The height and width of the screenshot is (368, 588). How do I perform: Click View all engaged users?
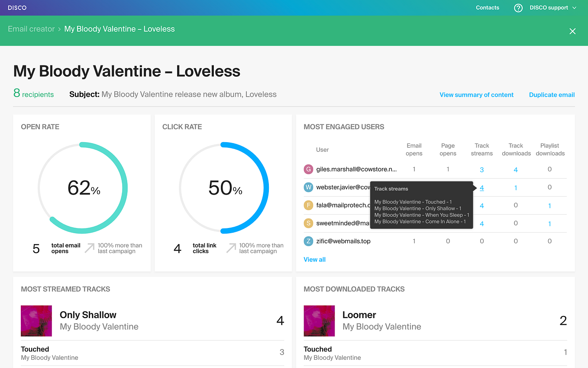315,259
